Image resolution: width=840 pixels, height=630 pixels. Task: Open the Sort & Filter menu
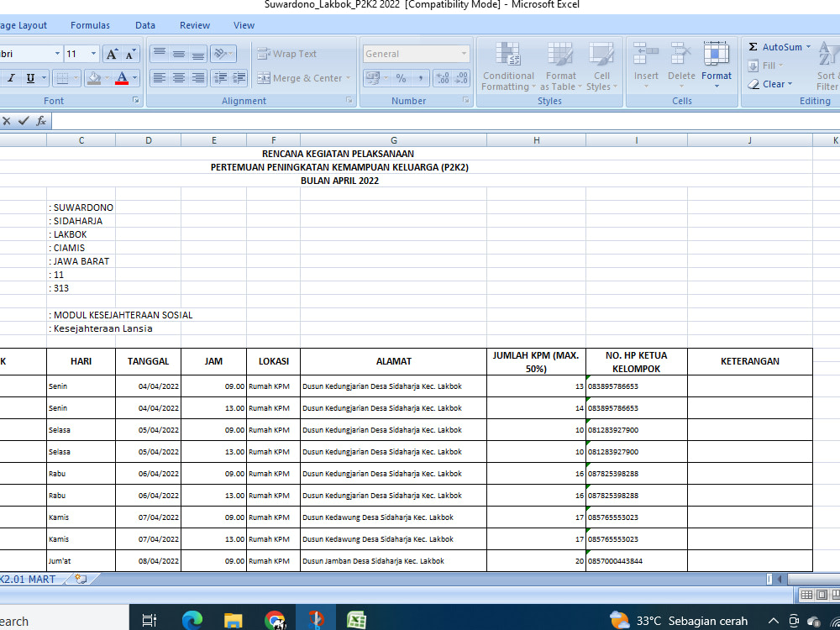[827, 66]
